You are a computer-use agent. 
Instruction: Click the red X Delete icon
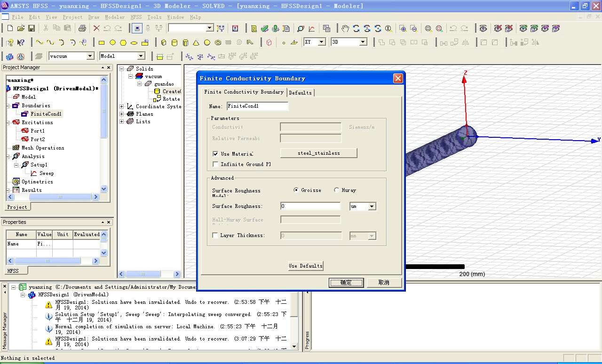[96, 28]
